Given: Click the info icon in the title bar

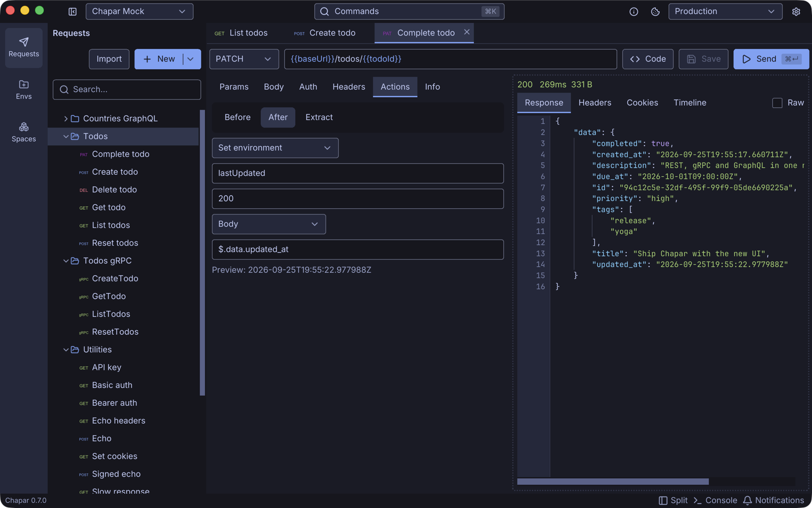Looking at the screenshot, I should click(x=634, y=11).
